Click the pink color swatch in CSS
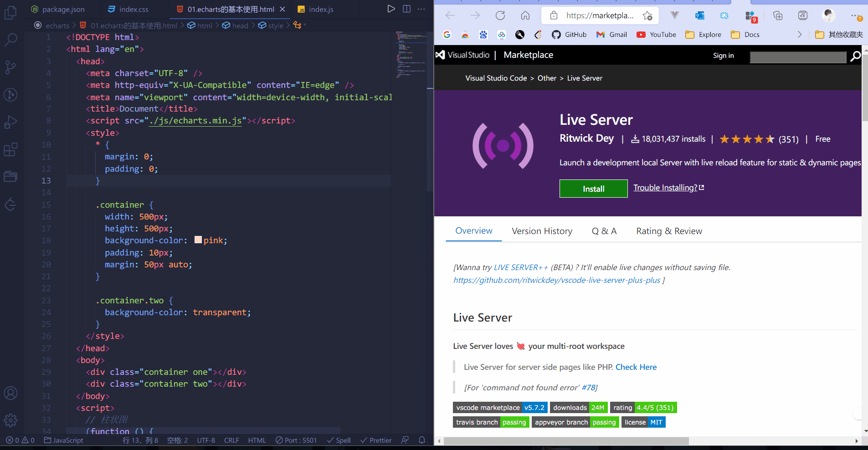The width and height of the screenshot is (868, 450). [x=198, y=240]
